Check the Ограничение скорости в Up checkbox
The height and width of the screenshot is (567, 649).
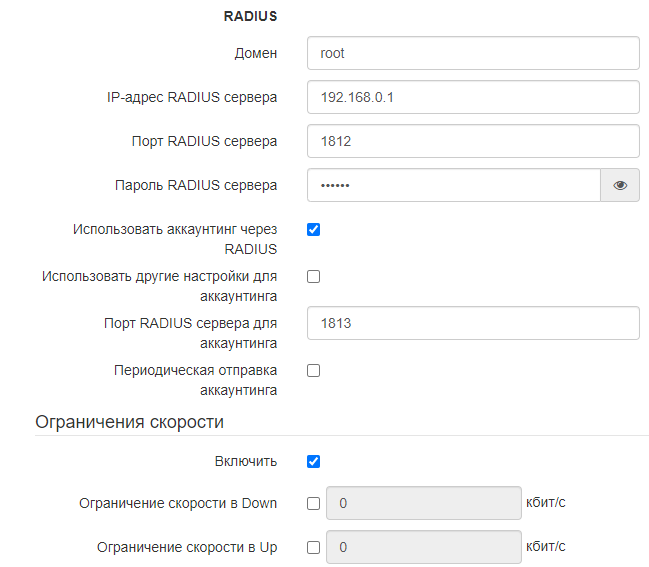pos(313,547)
